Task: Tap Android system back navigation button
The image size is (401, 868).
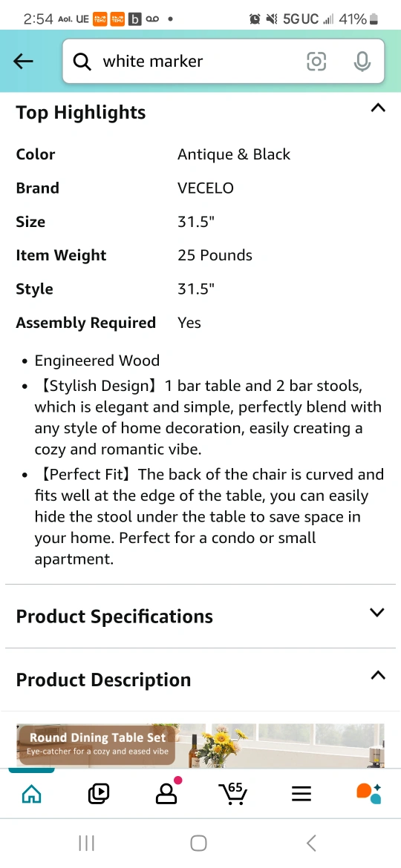Action: click(311, 843)
